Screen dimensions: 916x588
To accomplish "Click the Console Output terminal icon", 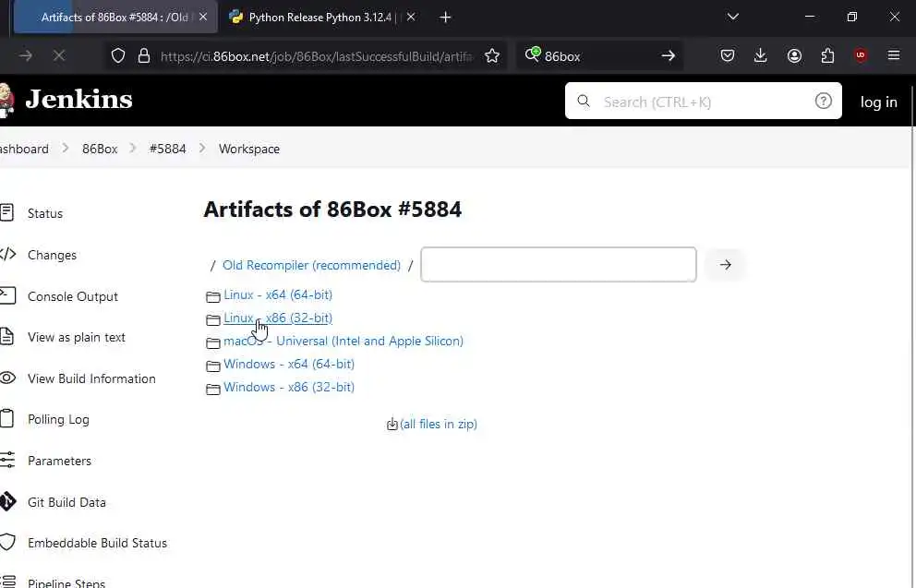I will [x=7, y=295].
